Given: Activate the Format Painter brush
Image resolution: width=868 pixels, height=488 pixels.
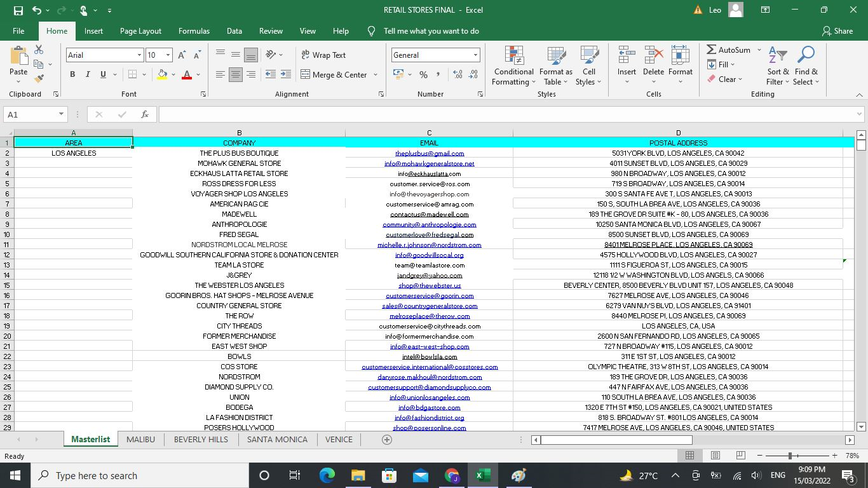Looking at the screenshot, I should 39,79.
